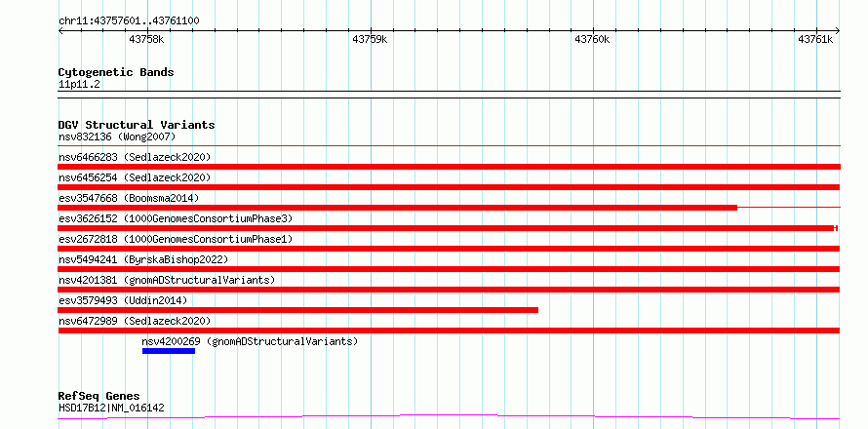The width and height of the screenshot is (868, 429).
Task: Click the 43758k ruler tick label
Action: click(x=146, y=39)
